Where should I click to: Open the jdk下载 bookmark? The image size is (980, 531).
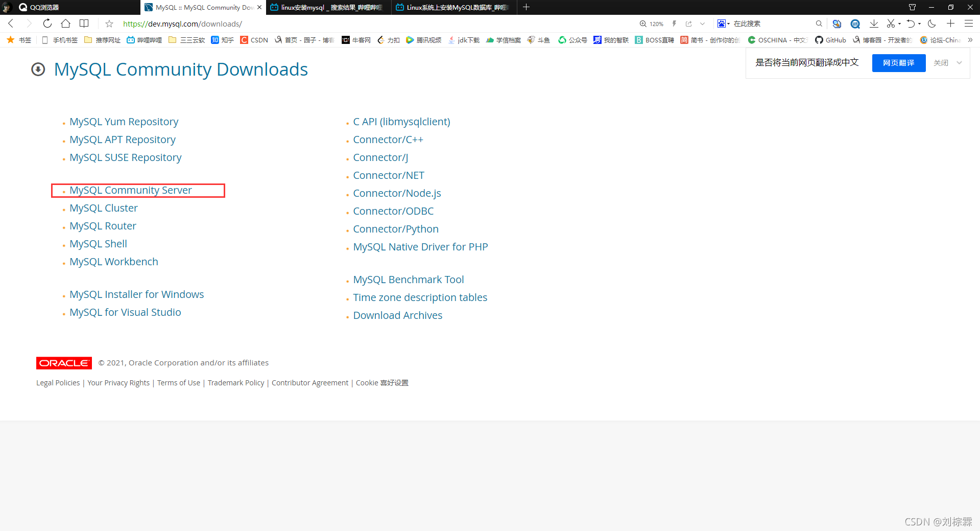click(464, 40)
